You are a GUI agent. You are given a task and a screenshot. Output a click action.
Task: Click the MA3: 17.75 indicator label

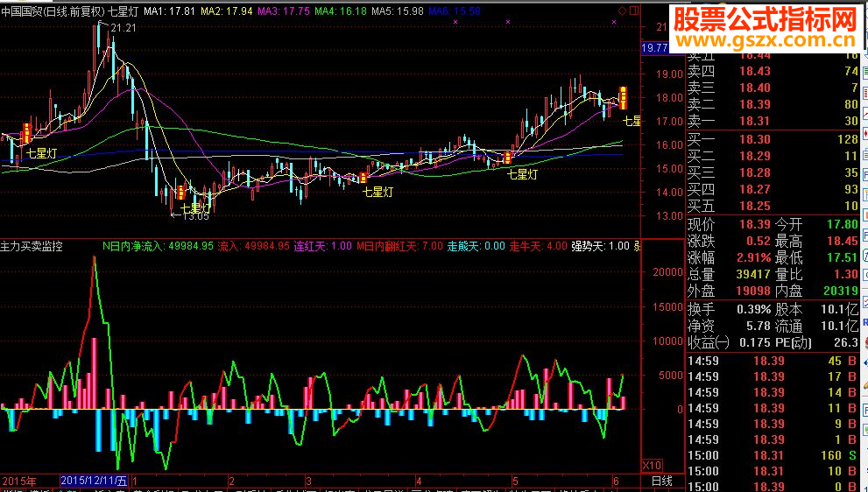(x=284, y=11)
